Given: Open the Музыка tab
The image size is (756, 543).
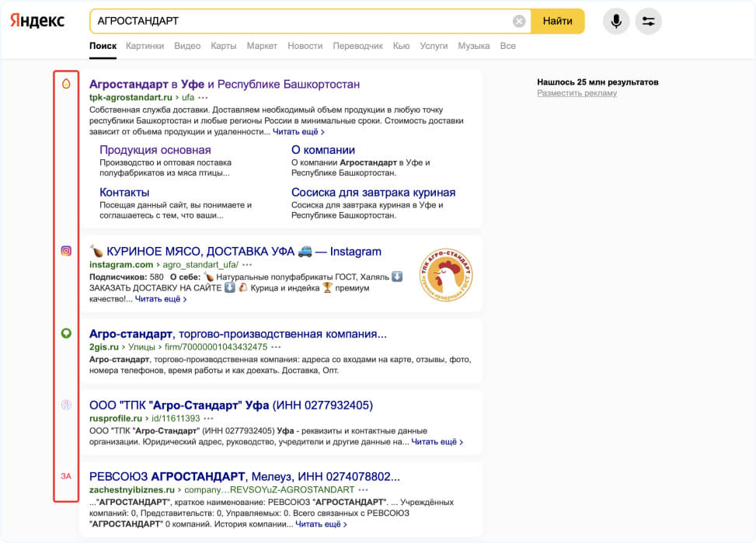Looking at the screenshot, I should click(x=473, y=46).
